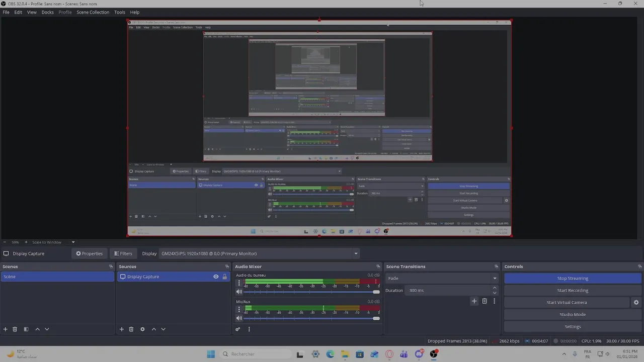Zoom in the preview with plus icon
The image size is (644, 362).
(26, 242)
